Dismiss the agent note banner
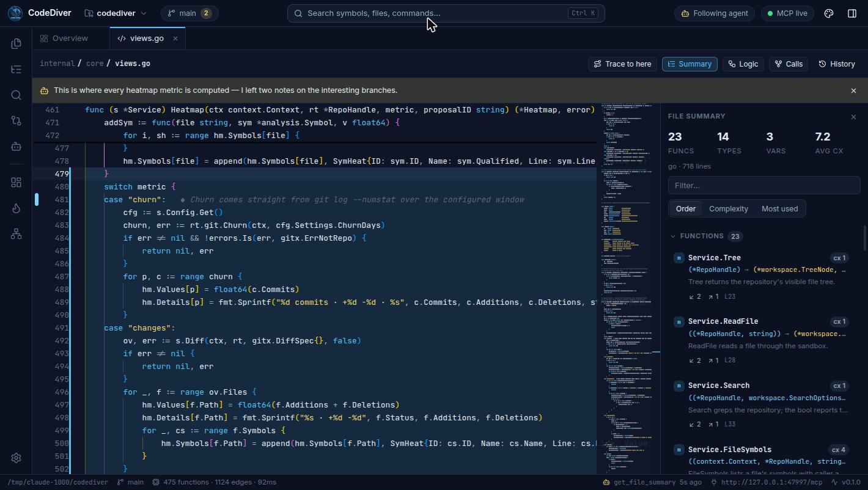 tap(853, 90)
